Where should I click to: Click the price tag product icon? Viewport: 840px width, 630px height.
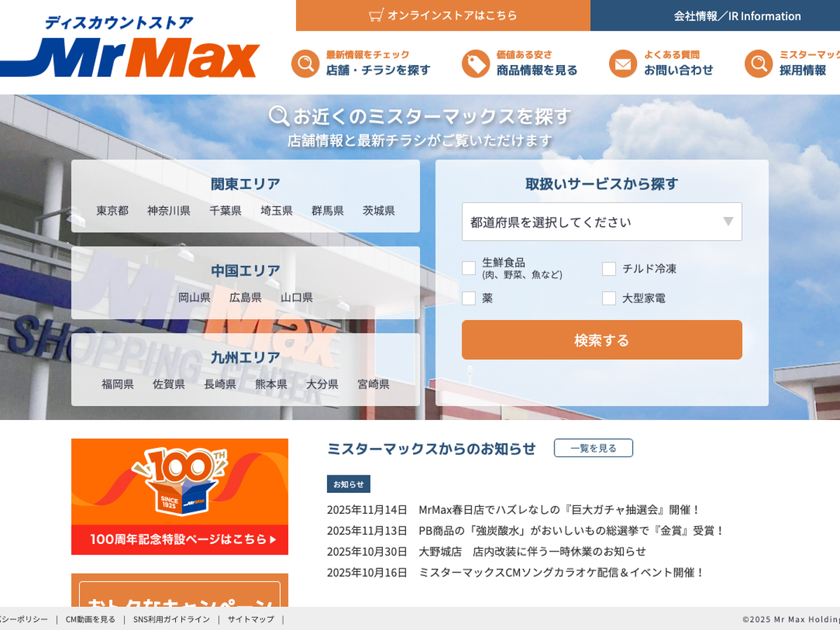tap(476, 64)
